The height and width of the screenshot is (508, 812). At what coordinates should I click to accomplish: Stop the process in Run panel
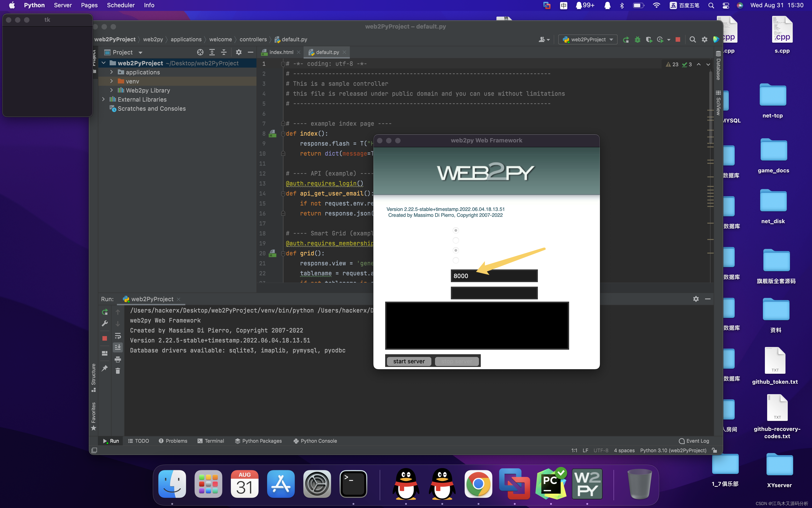(x=105, y=338)
